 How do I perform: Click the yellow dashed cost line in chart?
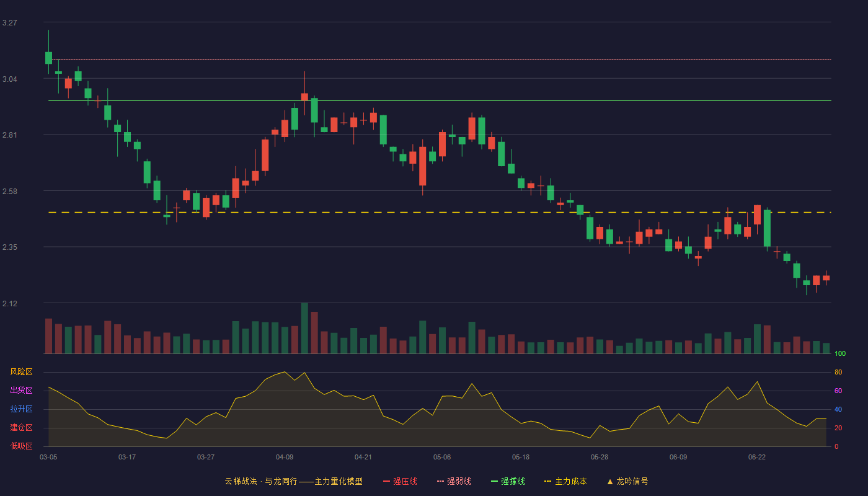point(440,213)
